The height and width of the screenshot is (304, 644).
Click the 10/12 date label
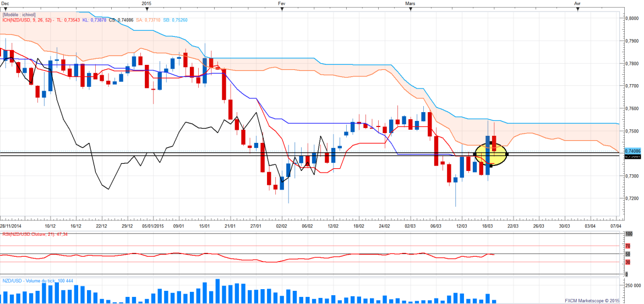tap(50, 226)
